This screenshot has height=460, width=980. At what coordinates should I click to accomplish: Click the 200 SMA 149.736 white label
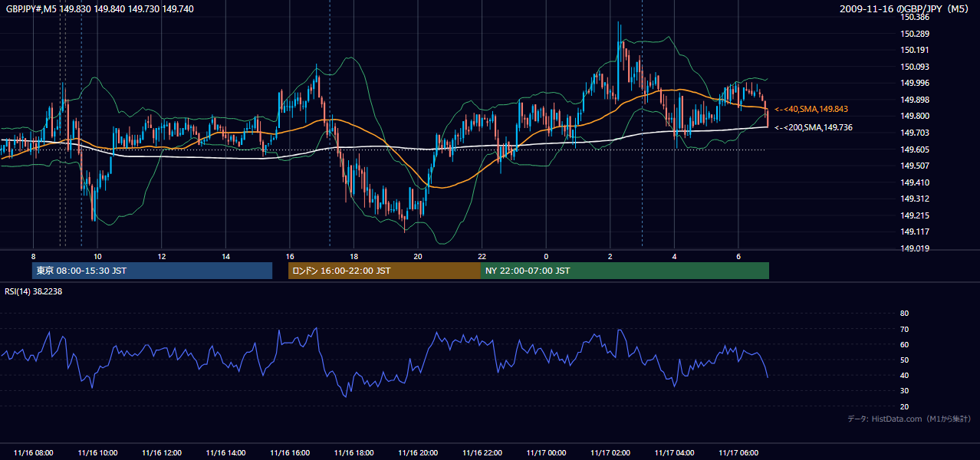[814, 127]
